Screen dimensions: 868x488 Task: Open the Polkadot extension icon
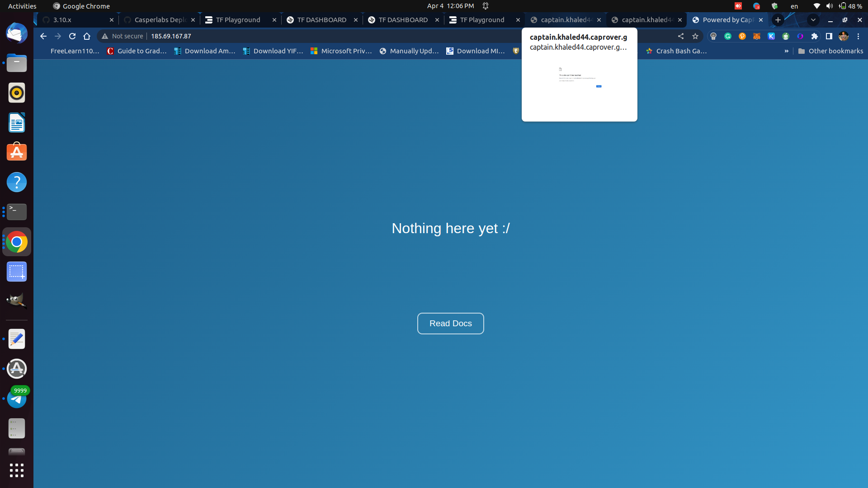point(742,36)
